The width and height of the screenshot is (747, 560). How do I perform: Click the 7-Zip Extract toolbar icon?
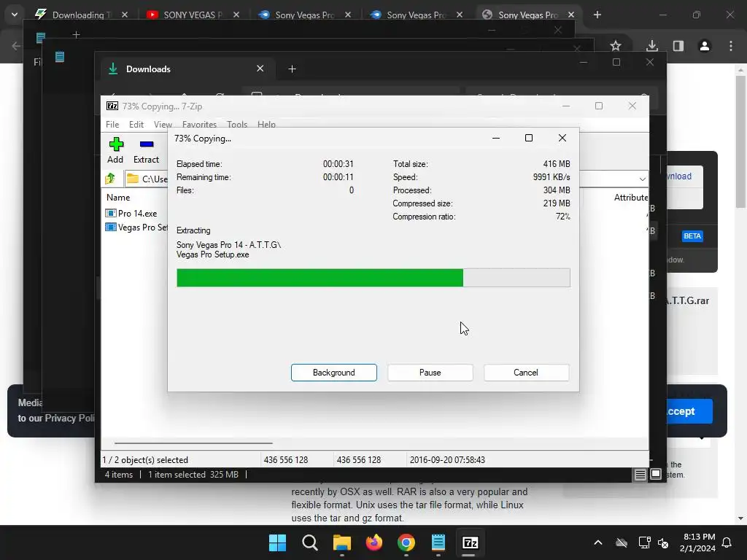147,144
